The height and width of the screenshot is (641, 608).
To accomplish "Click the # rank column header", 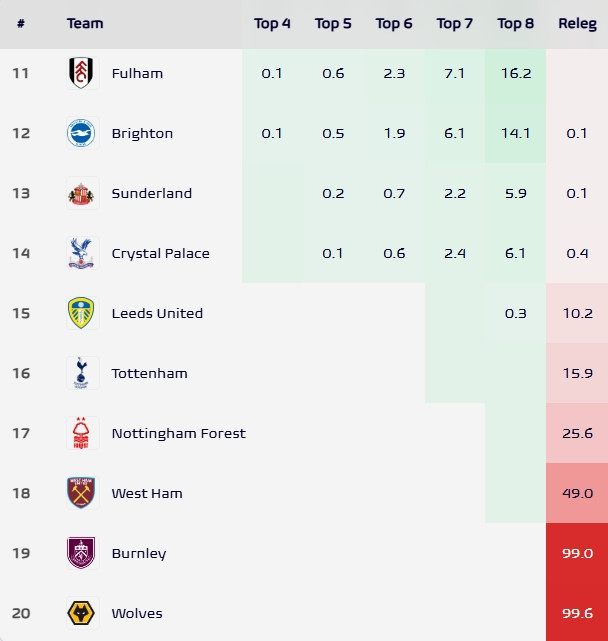I will click(x=21, y=23).
